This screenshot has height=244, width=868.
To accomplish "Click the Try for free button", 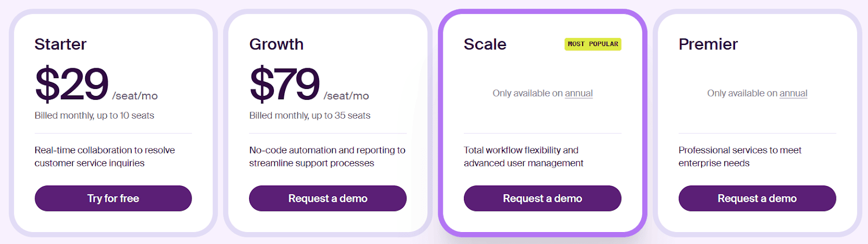I will click(x=113, y=198).
